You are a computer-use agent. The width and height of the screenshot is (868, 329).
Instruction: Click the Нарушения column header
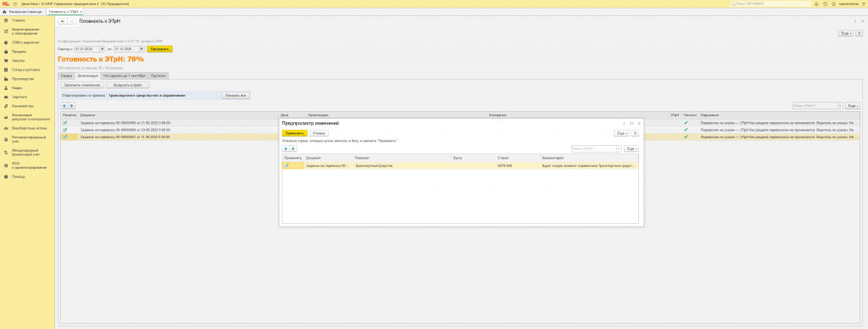click(780, 114)
